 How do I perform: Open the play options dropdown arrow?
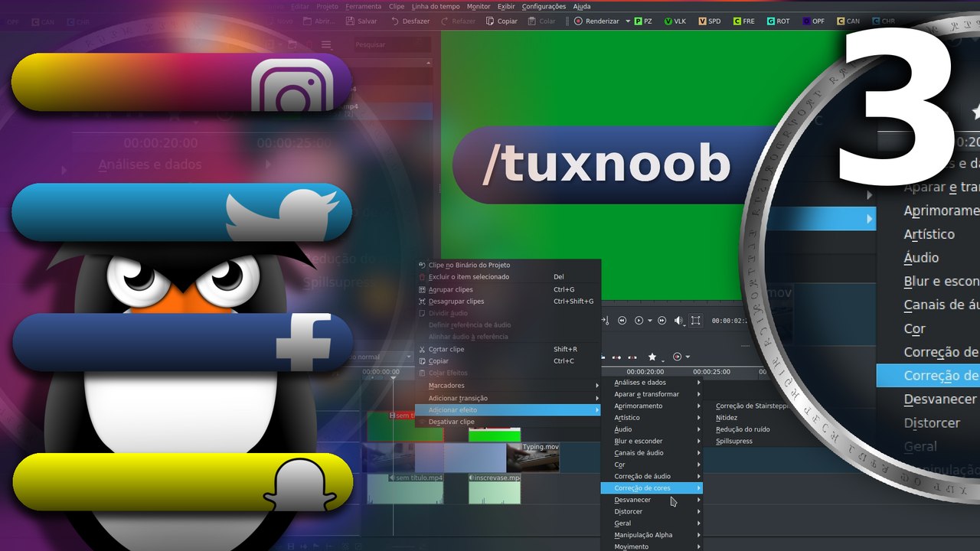[x=650, y=321]
